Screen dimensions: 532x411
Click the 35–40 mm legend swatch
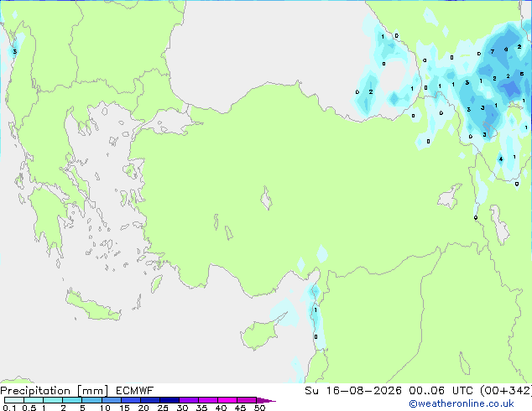click(x=207, y=400)
